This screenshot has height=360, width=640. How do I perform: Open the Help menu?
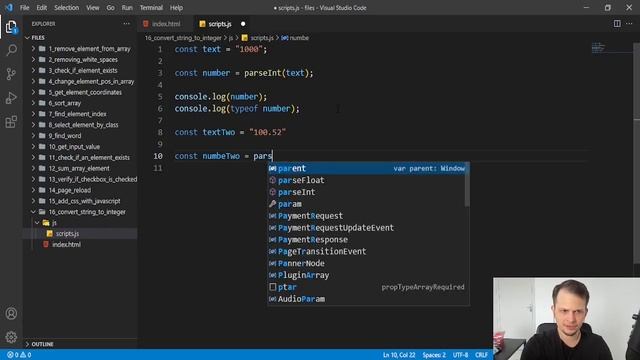[x=176, y=8]
